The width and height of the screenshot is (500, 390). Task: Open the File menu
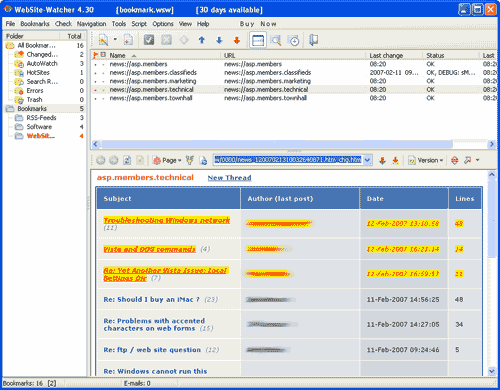tap(10, 24)
